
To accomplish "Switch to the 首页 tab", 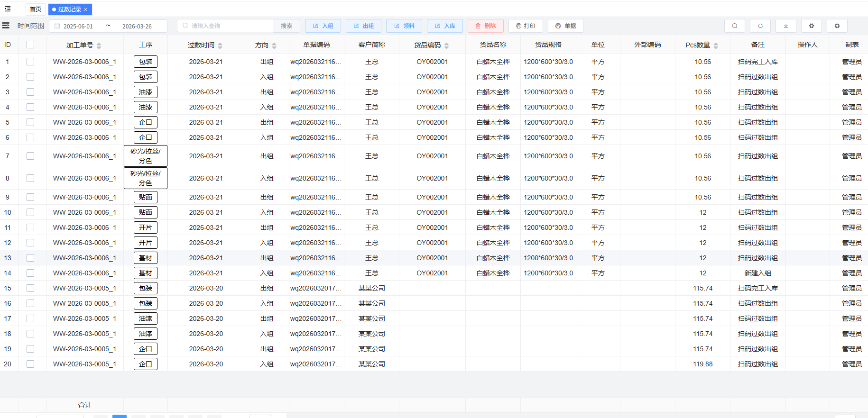I will pos(36,9).
